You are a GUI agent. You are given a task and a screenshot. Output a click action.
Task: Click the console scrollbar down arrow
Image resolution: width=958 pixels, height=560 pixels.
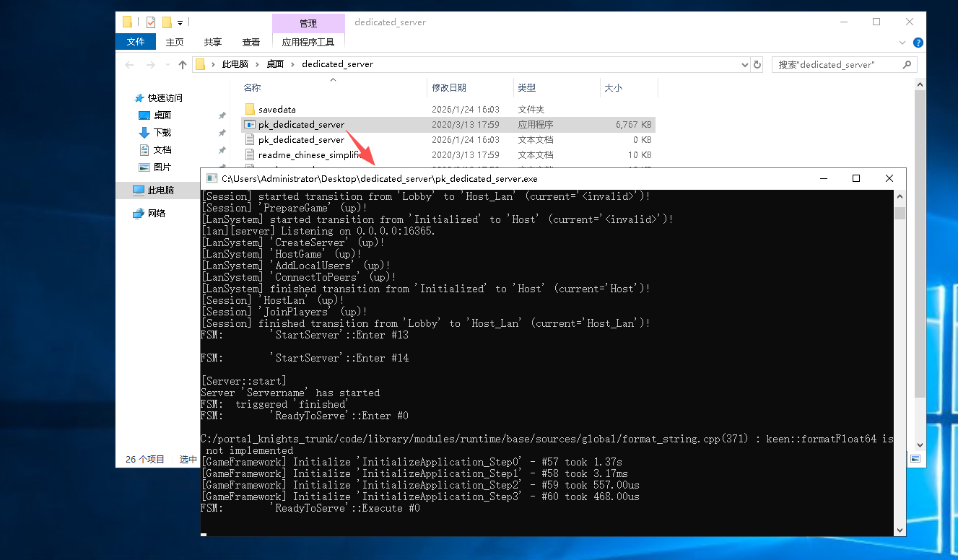pyautogui.click(x=900, y=530)
